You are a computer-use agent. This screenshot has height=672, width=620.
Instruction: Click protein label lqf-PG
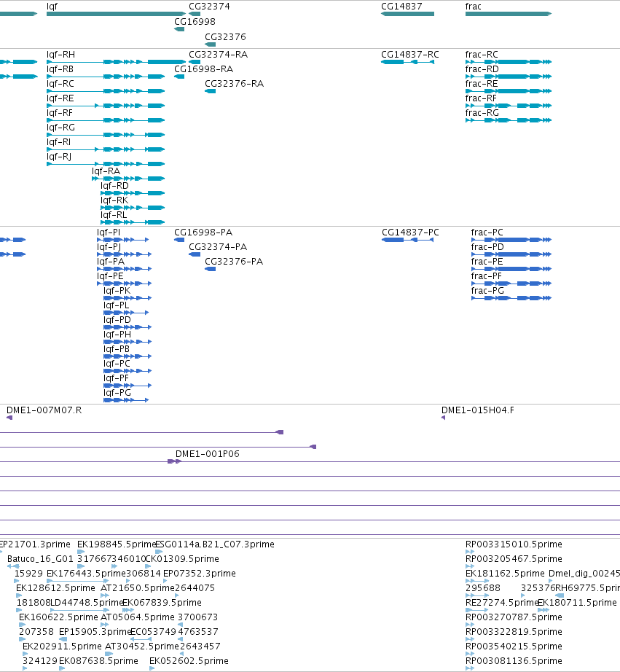click(117, 393)
